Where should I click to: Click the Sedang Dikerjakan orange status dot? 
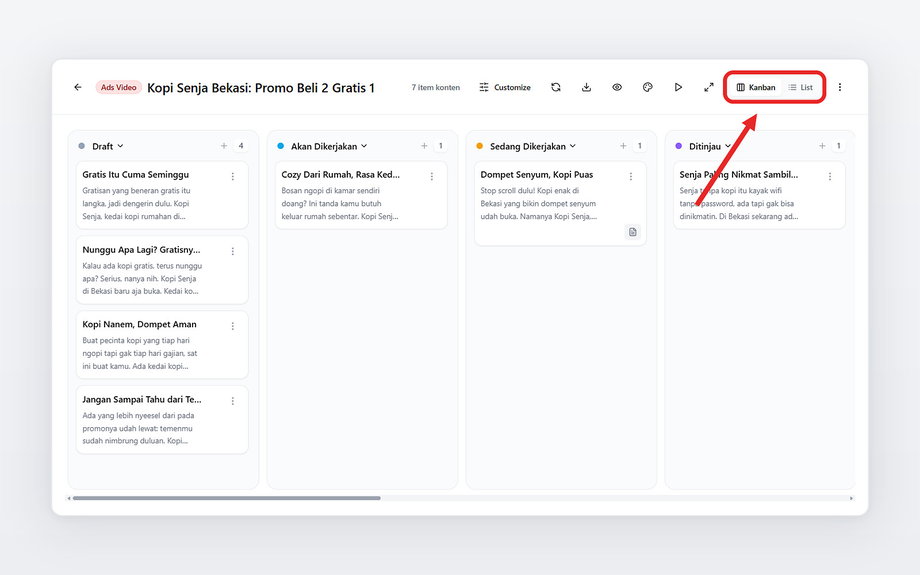pyautogui.click(x=479, y=146)
